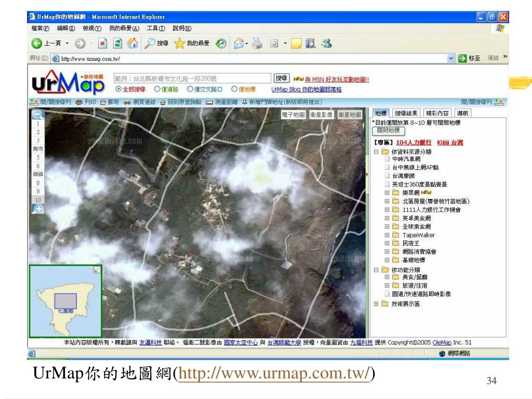Click the IE address URL field
The height and width of the screenshot is (399, 532).
pyautogui.click(x=254, y=59)
